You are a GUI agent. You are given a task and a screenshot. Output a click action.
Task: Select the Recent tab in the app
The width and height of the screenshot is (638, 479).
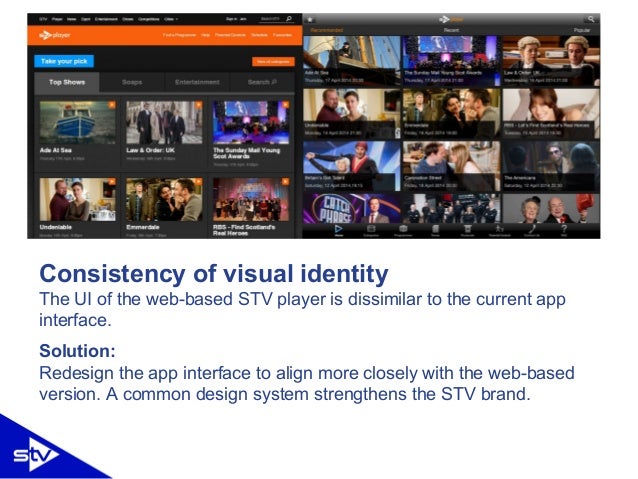451,30
